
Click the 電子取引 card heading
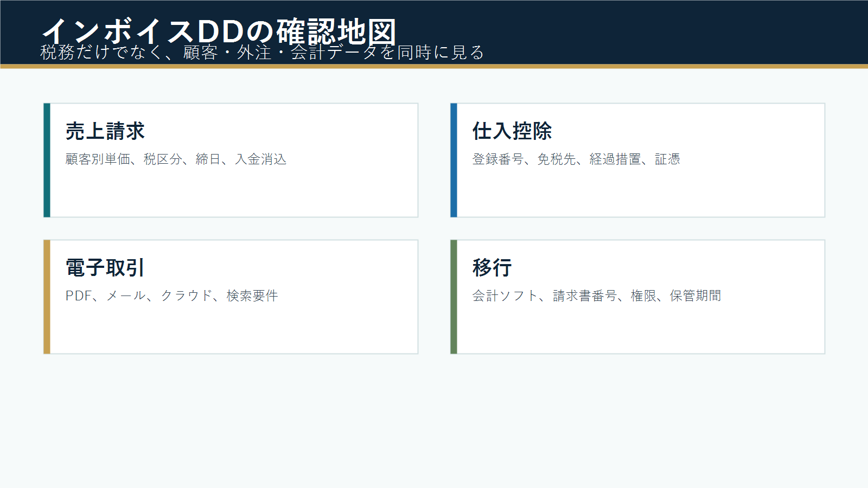[105, 268]
